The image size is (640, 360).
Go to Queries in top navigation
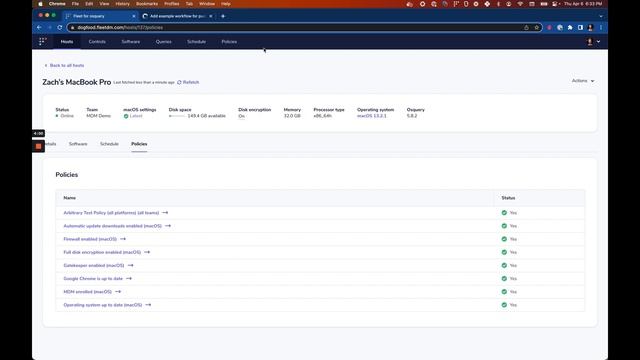coord(164,42)
